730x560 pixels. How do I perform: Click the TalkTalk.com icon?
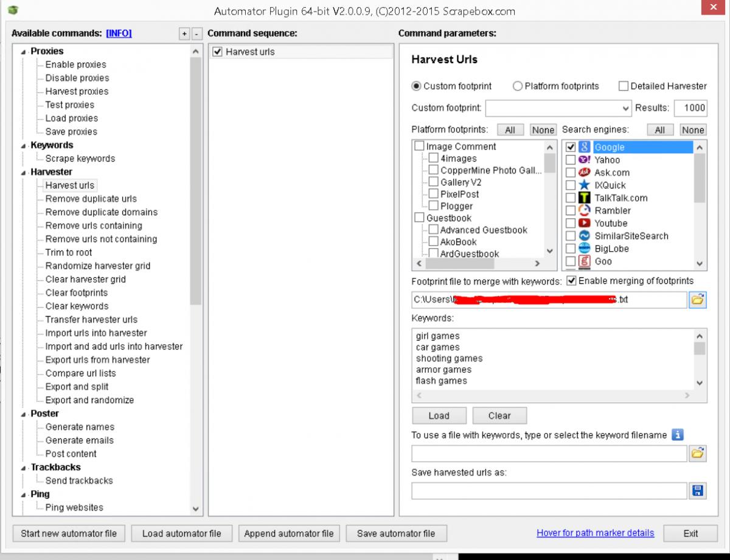(584, 198)
